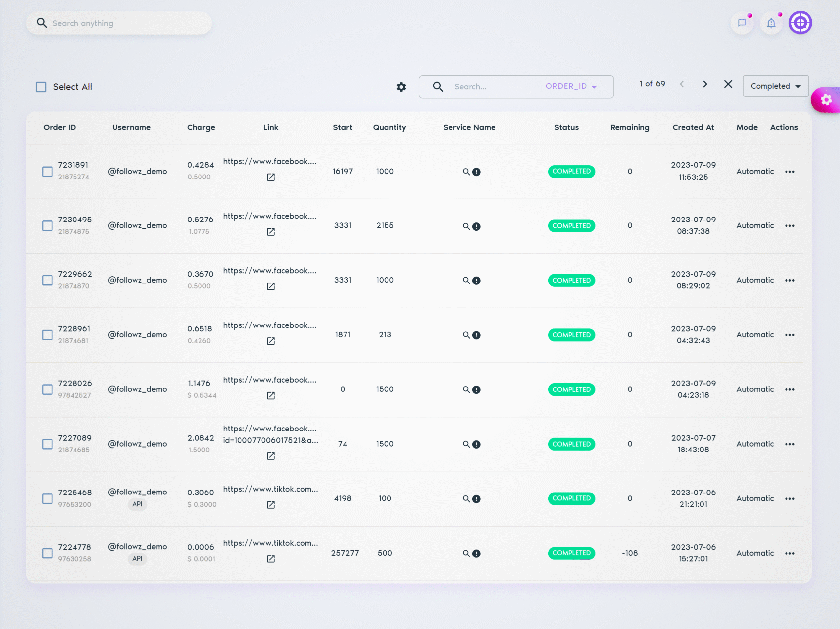Sort by Created At column header
The image size is (840, 629).
coord(693,127)
